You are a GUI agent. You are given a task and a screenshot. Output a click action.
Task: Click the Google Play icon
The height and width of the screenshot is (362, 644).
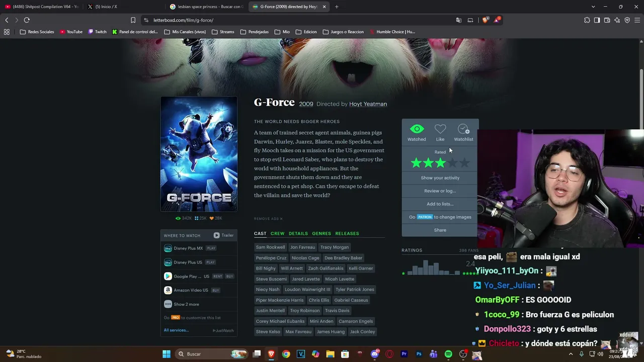[x=168, y=276]
